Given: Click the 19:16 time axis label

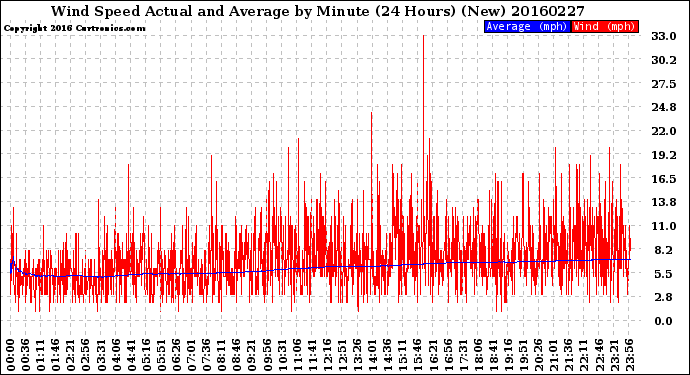Looking at the screenshot, I should 509,355.
